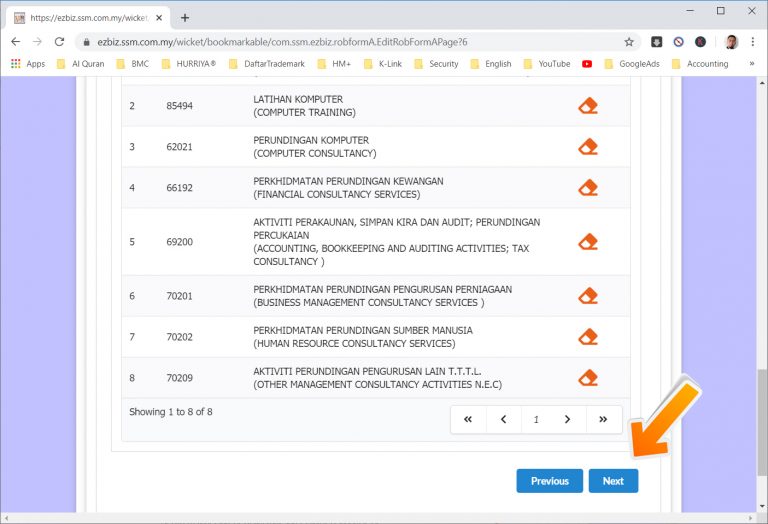Open the downloader extension icon
The image size is (768, 524).
coord(656,42)
